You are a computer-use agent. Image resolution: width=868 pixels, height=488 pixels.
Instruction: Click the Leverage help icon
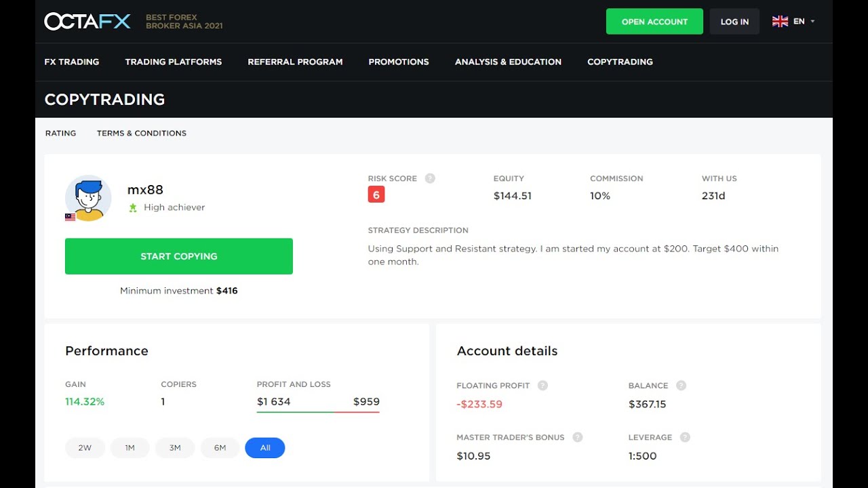pyautogui.click(x=685, y=437)
